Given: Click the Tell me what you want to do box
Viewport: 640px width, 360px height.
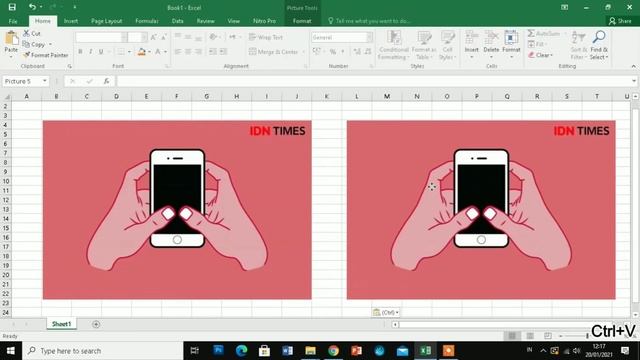Looking at the screenshot, I should tap(369, 21).
